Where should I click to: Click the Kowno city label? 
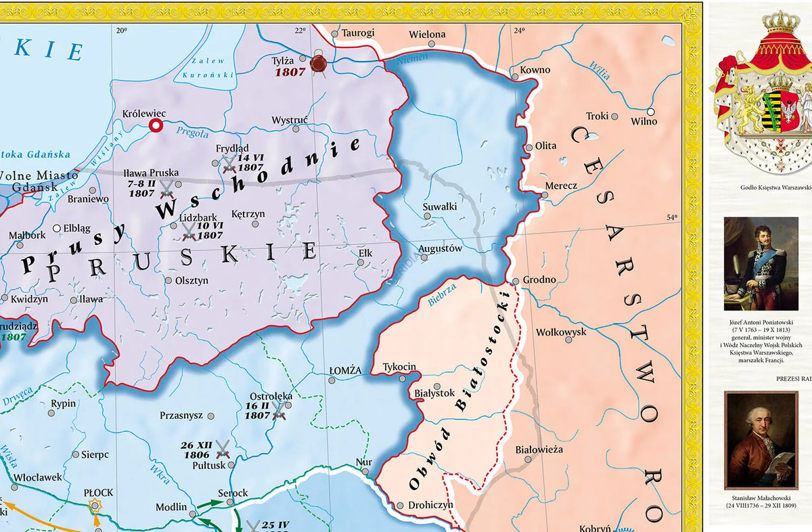(535, 70)
